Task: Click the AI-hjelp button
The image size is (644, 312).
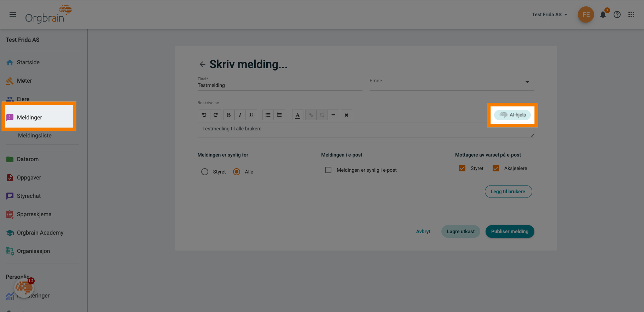Action: click(512, 115)
